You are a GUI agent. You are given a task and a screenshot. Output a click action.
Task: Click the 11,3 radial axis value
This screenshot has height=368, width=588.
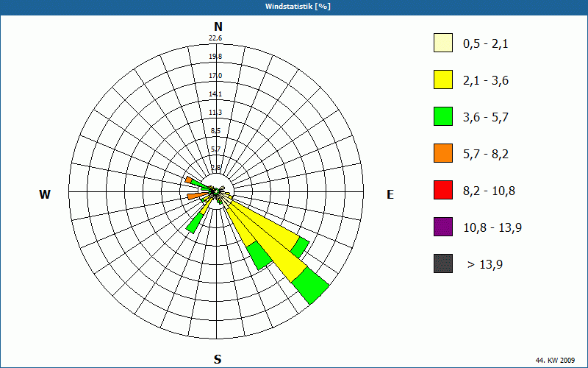pos(215,113)
